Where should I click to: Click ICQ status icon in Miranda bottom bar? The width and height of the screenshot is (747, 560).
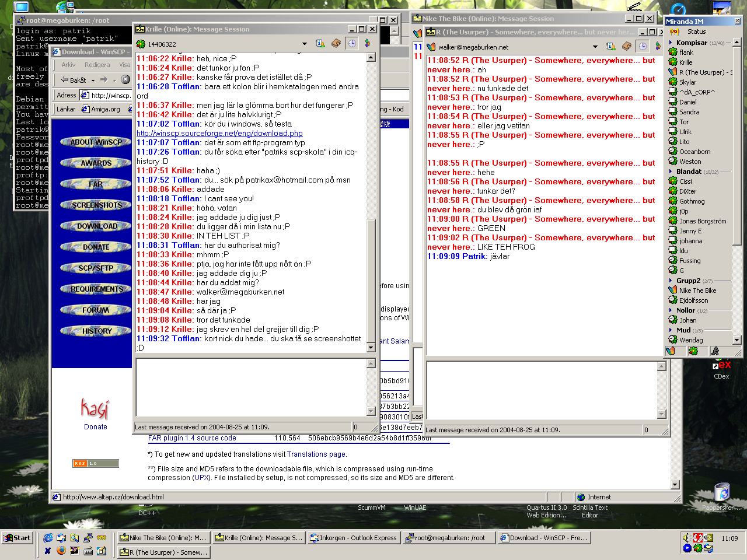tap(693, 351)
